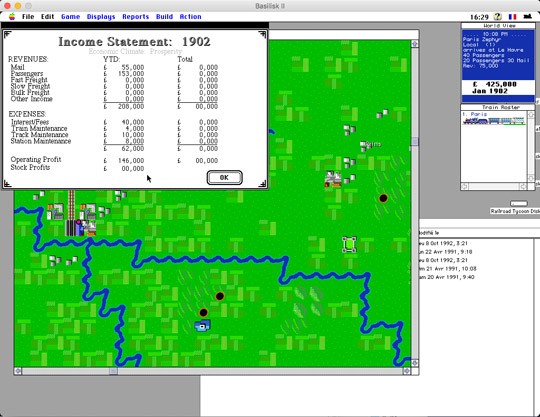The height and width of the screenshot is (417, 540).
Task: Click the application switcher icon at top right
Action: pos(527,17)
